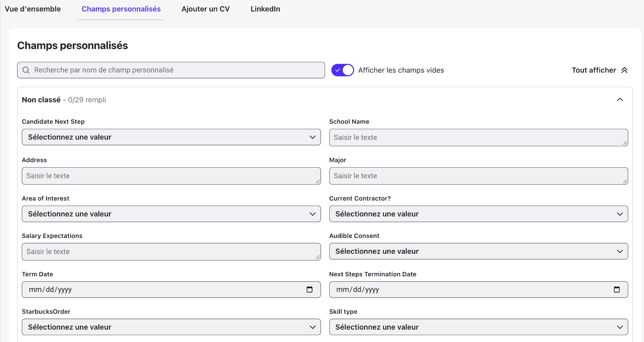
Task: Open the LinkedIn tab
Action: tap(265, 9)
